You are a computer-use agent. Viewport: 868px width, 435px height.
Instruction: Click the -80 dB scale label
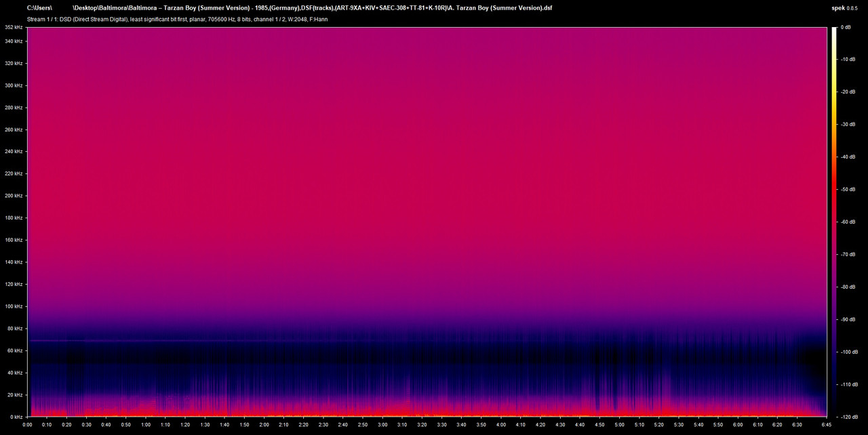848,287
